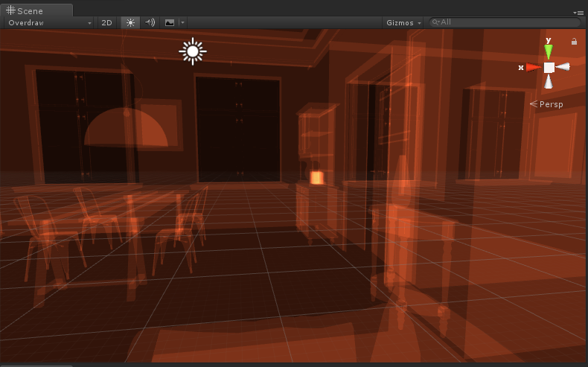588x367 pixels.
Task: Click the scene search field
Action: [505, 22]
